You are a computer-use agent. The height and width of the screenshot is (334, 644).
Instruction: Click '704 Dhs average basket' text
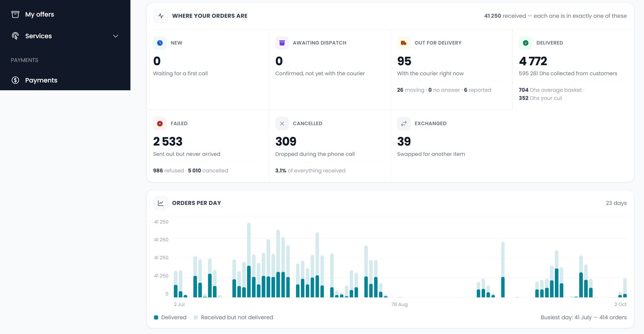[x=550, y=90]
